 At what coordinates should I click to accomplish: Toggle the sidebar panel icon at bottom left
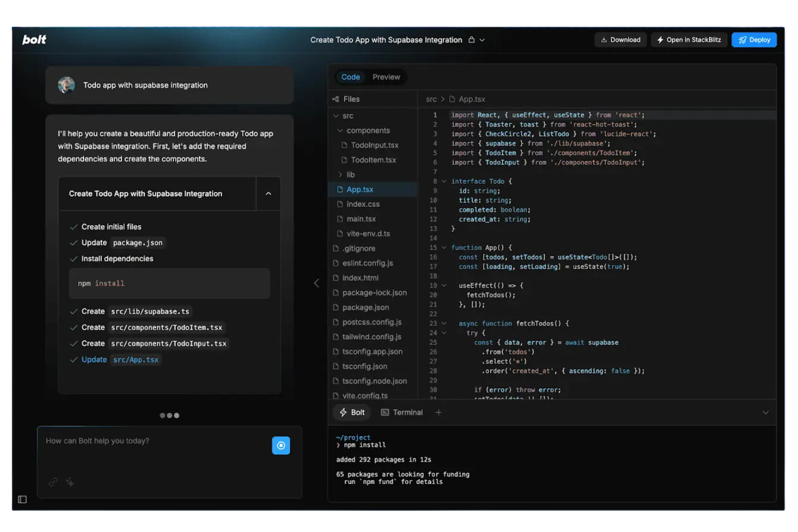click(22, 499)
